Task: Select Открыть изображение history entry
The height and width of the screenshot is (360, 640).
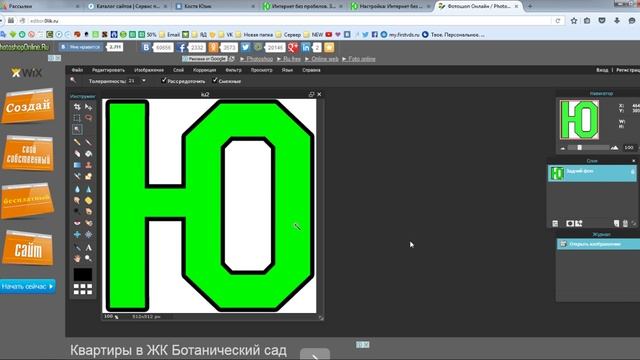Action: tap(598, 244)
